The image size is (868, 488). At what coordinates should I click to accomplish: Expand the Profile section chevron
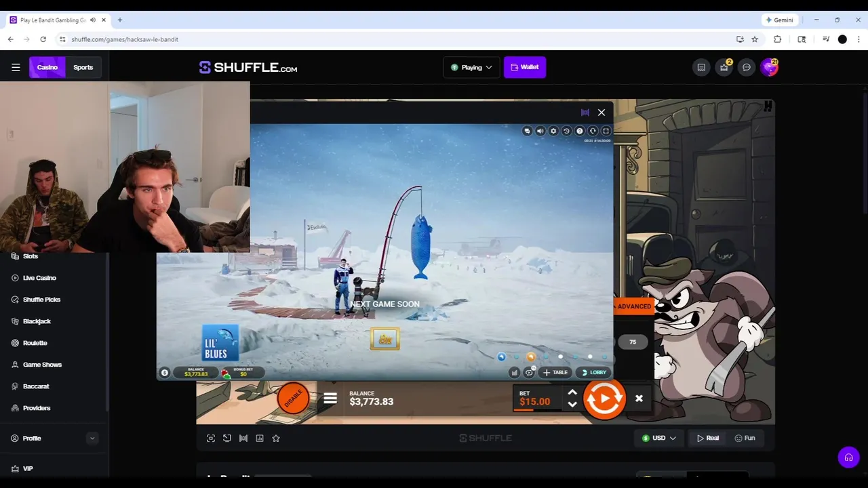pos(92,439)
